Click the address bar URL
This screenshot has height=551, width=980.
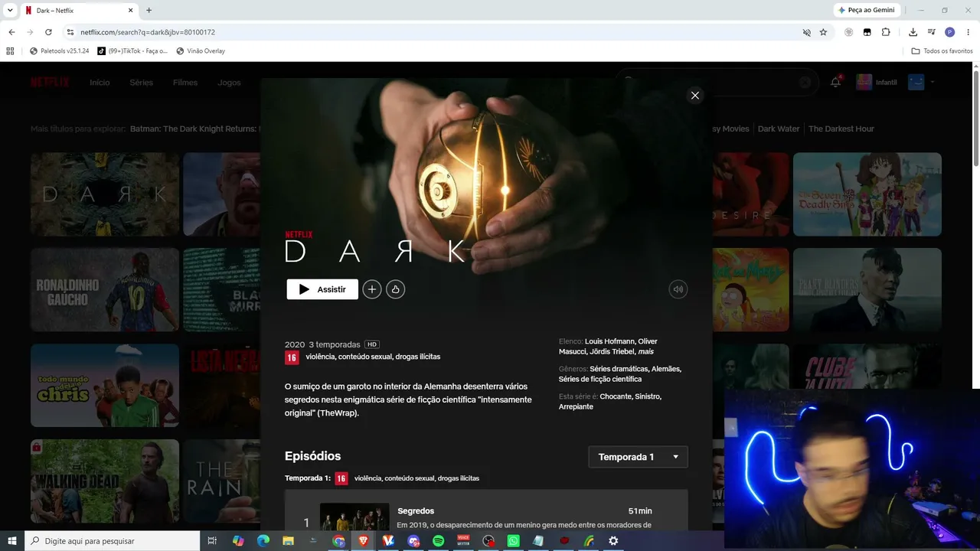(148, 32)
